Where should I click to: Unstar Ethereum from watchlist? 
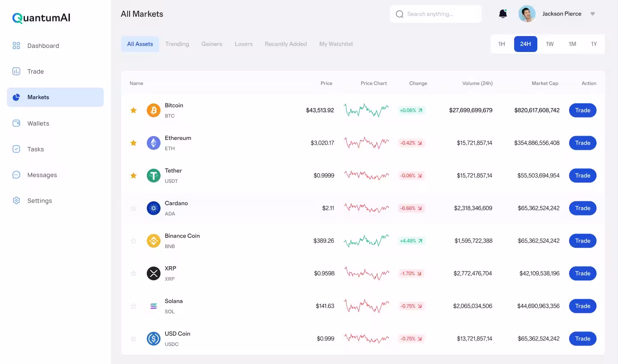tap(133, 143)
